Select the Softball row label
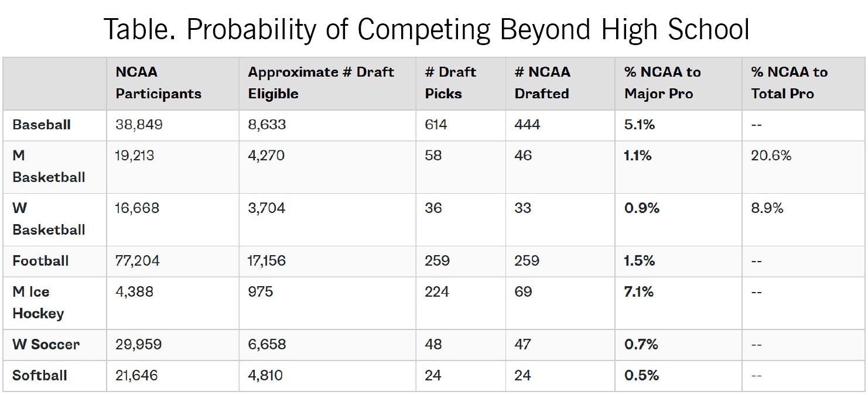The image size is (868, 395). pyautogui.click(x=40, y=376)
